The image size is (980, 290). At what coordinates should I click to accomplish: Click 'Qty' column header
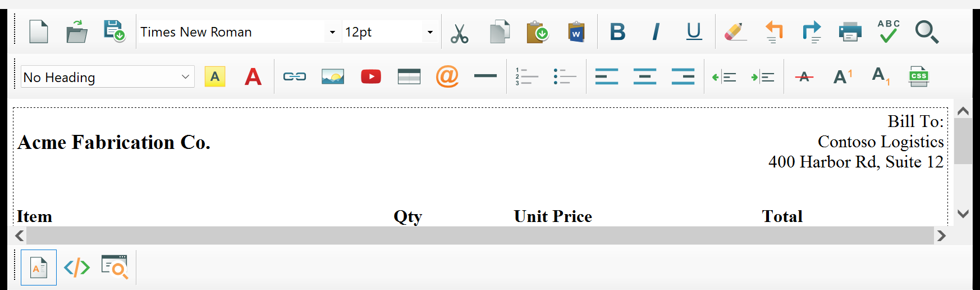[x=407, y=216]
